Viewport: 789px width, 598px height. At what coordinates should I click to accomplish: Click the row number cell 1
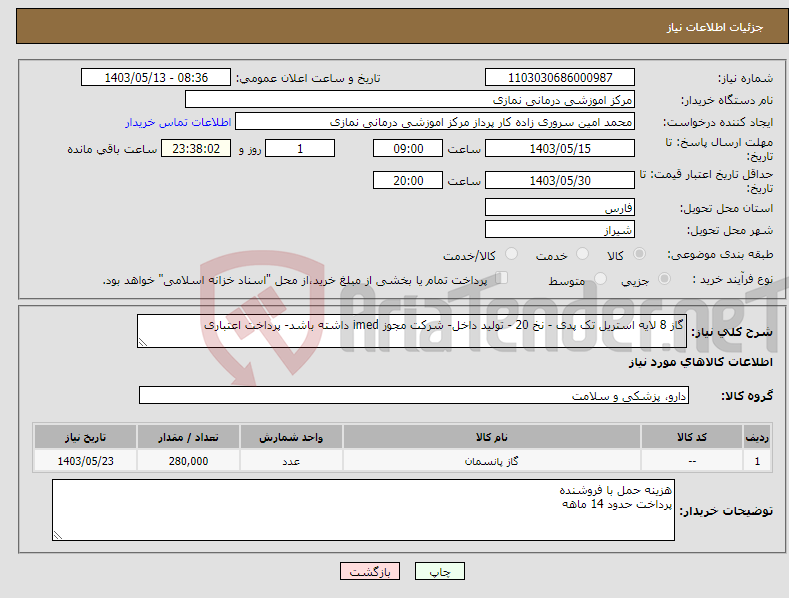click(x=757, y=461)
